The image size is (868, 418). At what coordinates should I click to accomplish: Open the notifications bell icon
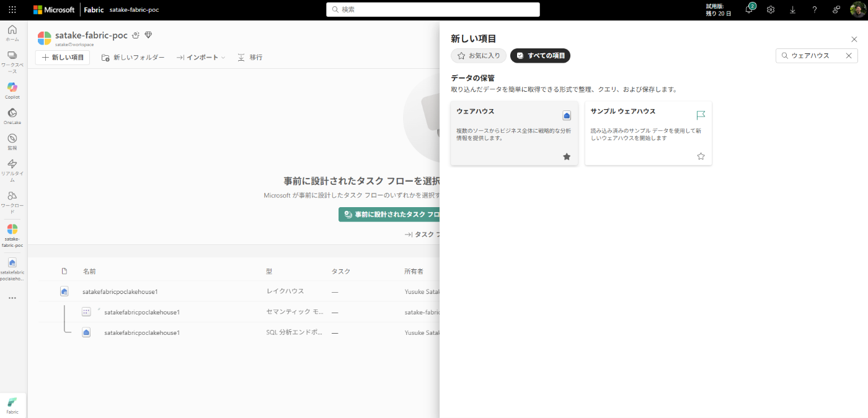tap(749, 10)
